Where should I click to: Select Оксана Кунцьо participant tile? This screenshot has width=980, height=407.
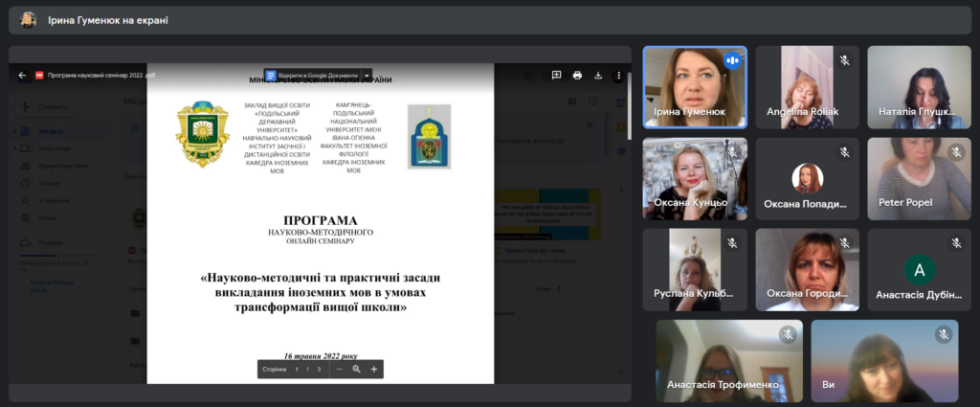[x=694, y=178]
